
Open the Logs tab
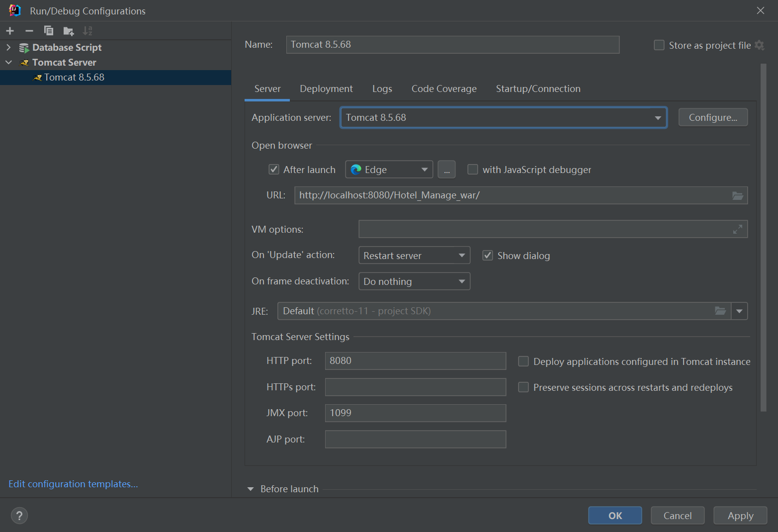pyautogui.click(x=382, y=89)
